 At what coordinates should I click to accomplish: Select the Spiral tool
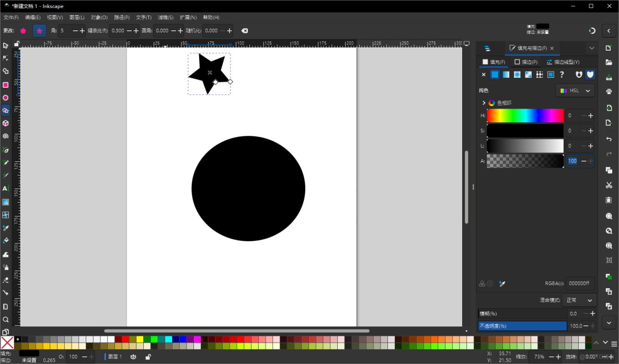pos(7,136)
